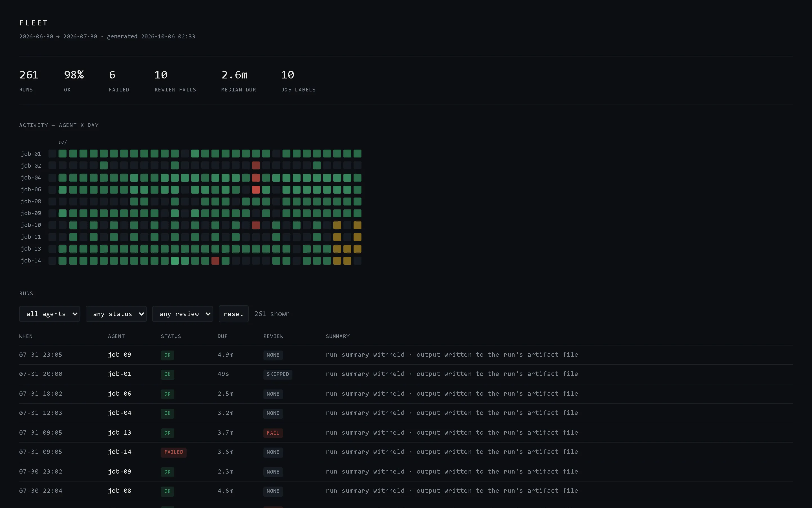Click the FAIL review badge for job-13
This screenshot has height=508, width=812.
(273, 433)
